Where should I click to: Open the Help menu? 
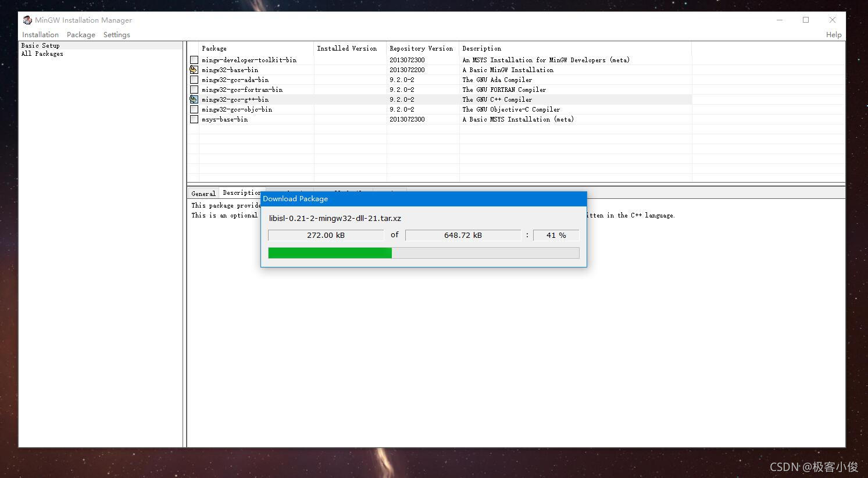[834, 35]
